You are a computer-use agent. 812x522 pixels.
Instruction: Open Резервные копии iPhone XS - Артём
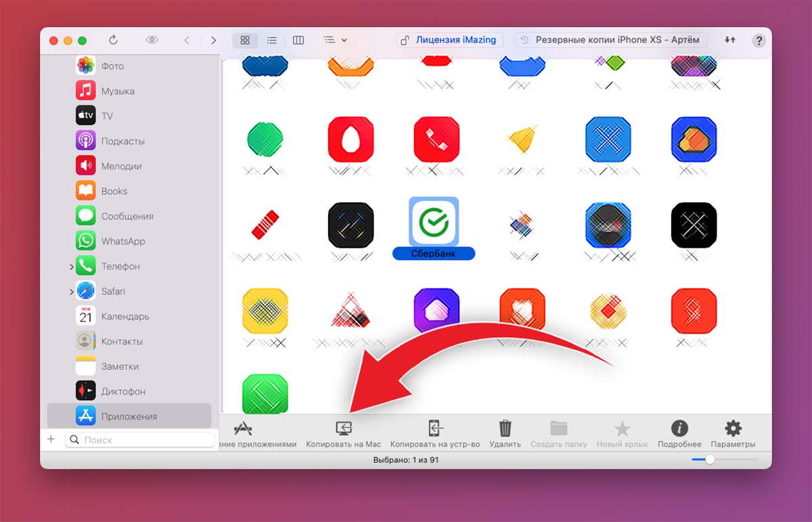(611, 40)
